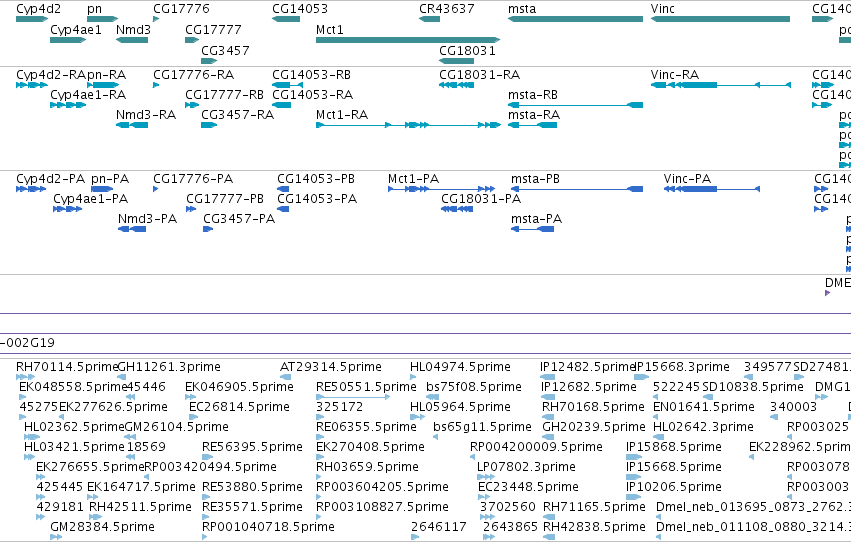
Task: Select the RH70114.5prime EST label
Action: click(67, 367)
